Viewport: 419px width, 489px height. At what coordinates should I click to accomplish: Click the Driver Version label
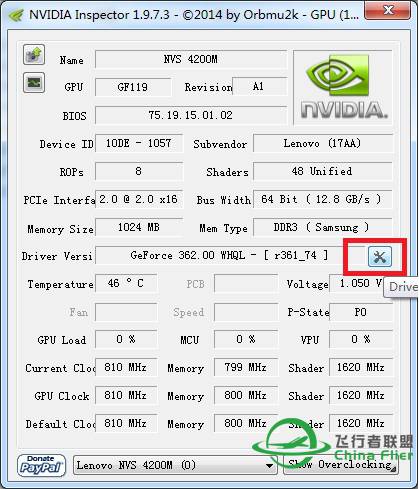click(57, 256)
